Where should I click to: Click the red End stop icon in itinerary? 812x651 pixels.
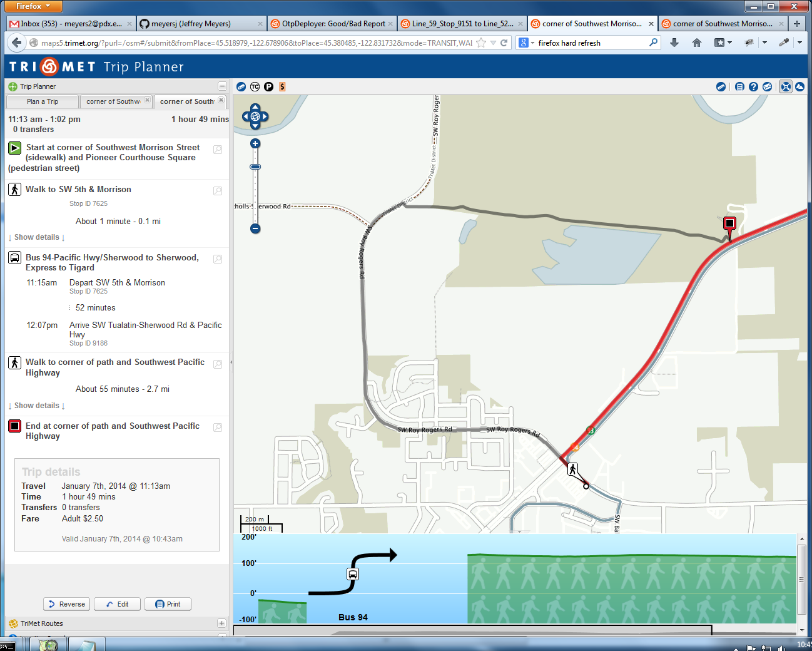click(15, 426)
